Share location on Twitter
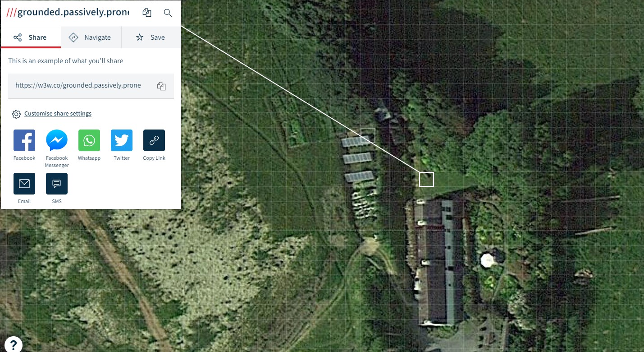Screen dimensions: 644x352 (x=122, y=140)
